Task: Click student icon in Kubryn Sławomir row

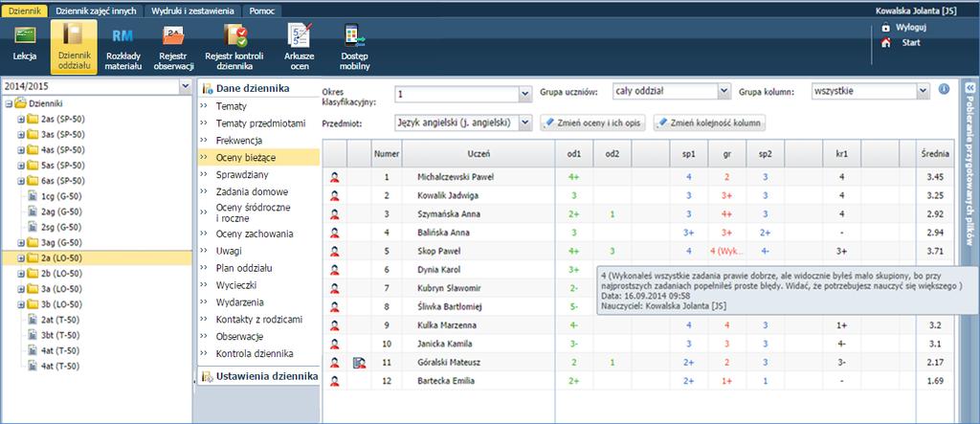Action: (x=334, y=288)
